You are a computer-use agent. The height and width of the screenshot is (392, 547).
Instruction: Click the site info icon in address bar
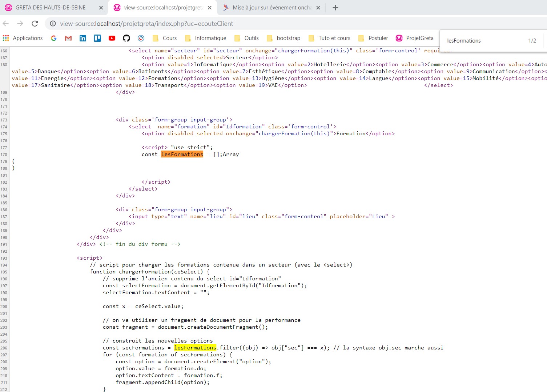(53, 24)
